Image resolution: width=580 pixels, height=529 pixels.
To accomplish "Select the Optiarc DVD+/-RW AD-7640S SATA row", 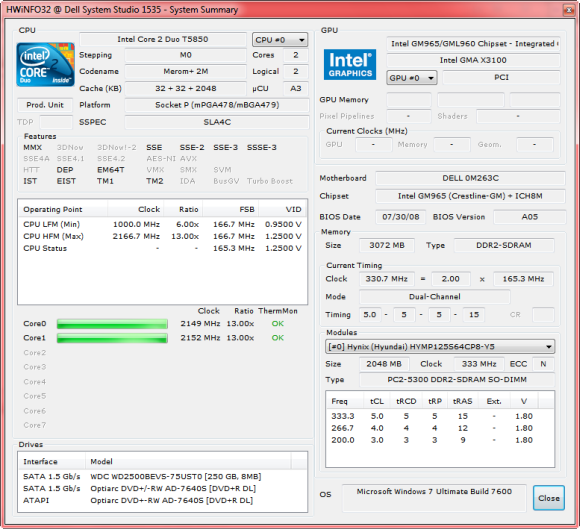I will 162,488.
